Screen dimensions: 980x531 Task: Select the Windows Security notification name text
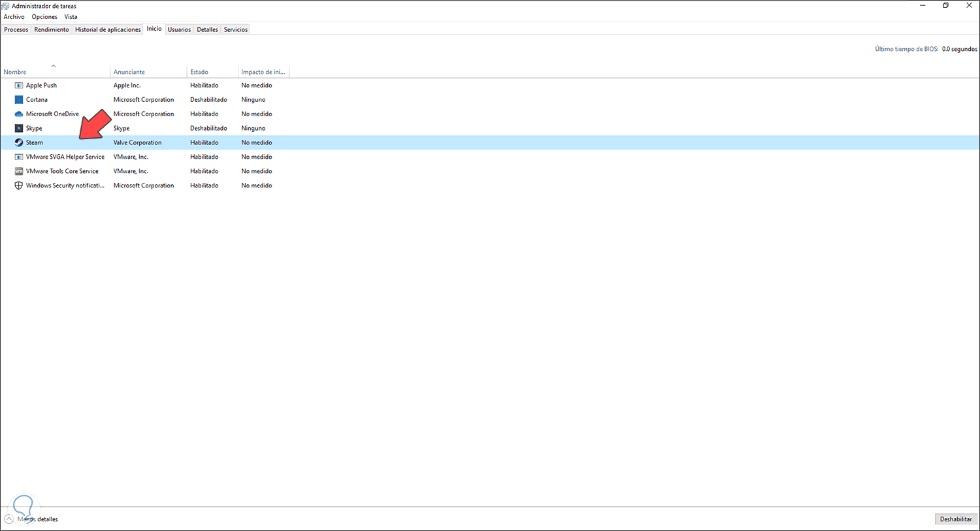tap(65, 185)
